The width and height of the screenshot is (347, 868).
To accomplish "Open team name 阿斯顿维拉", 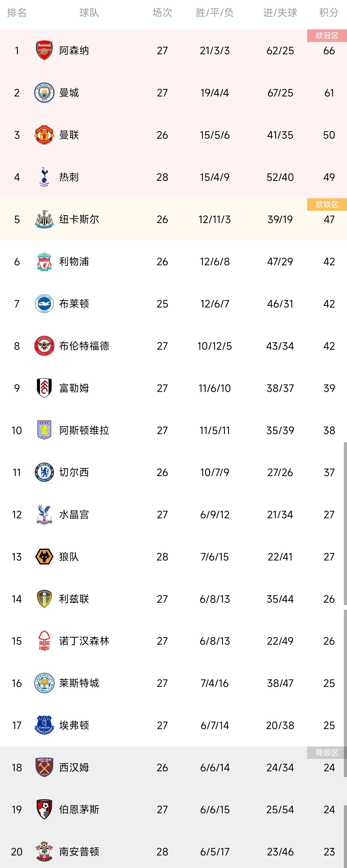I will pyautogui.click(x=84, y=430).
